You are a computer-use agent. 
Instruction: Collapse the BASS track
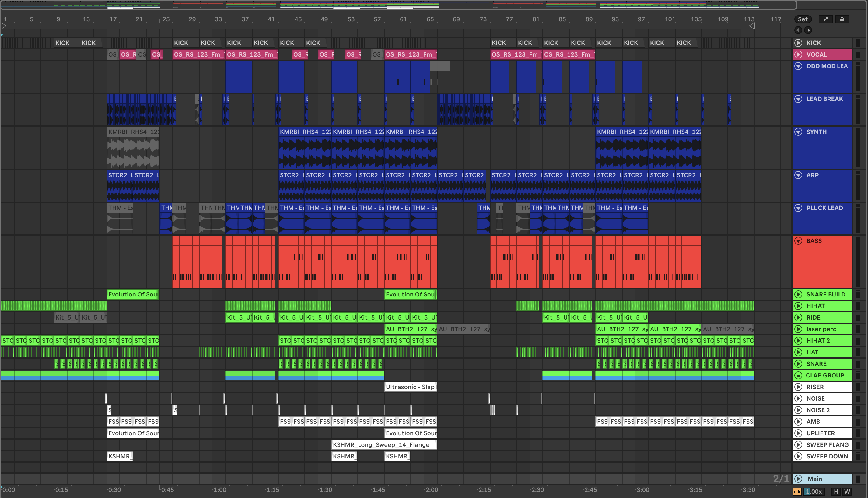pyautogui.click(x=798, y=241)
